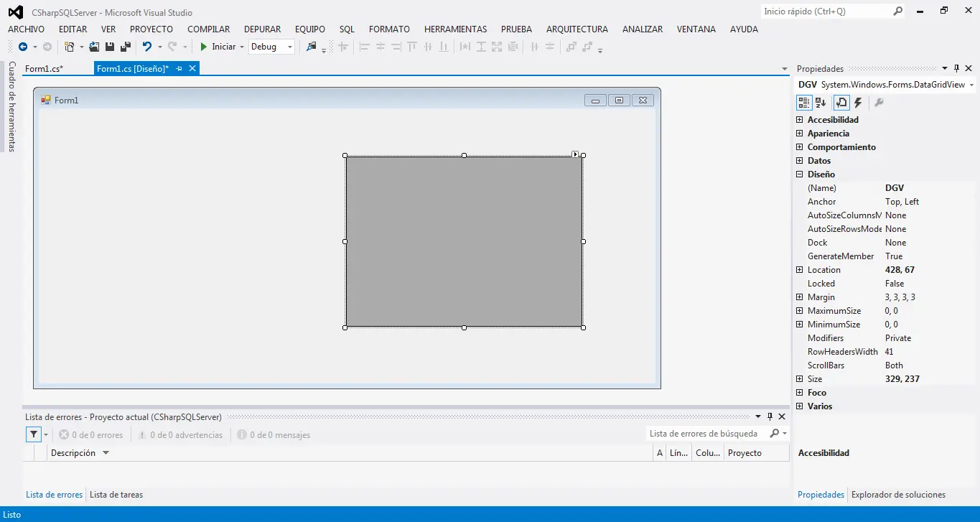Click the Property Pages wrench icon
The width and height of the screenshot is (980, 522).
pyautogui.click(x=879, y=103)
